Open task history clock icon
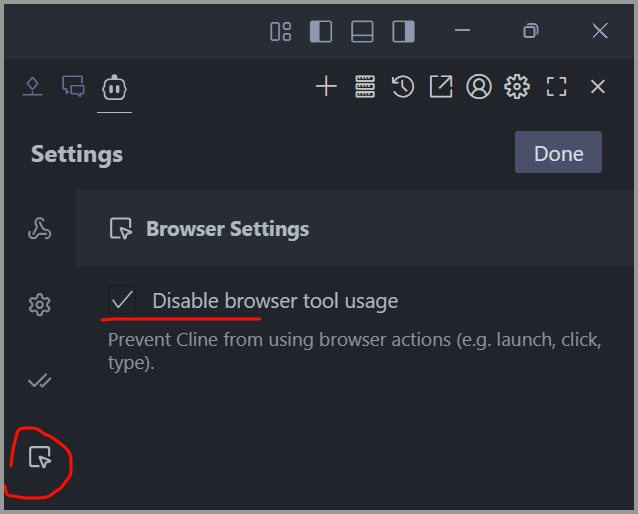 click(402, 87)
